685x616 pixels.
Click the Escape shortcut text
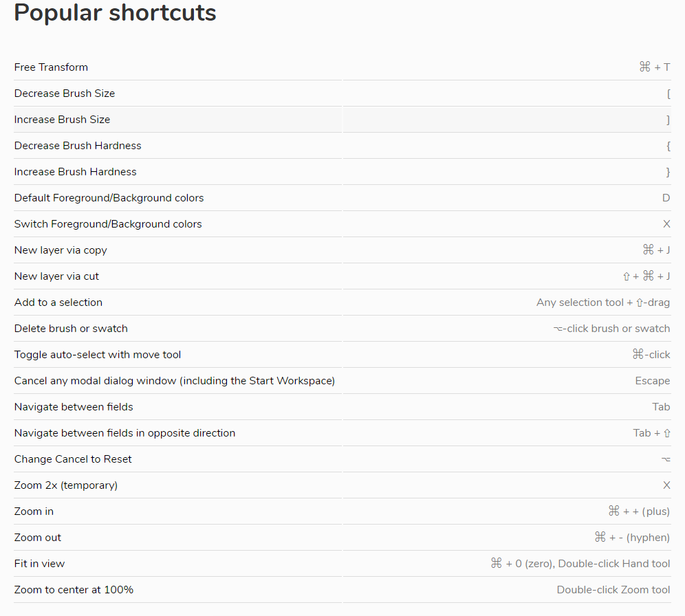coord(652,381)
